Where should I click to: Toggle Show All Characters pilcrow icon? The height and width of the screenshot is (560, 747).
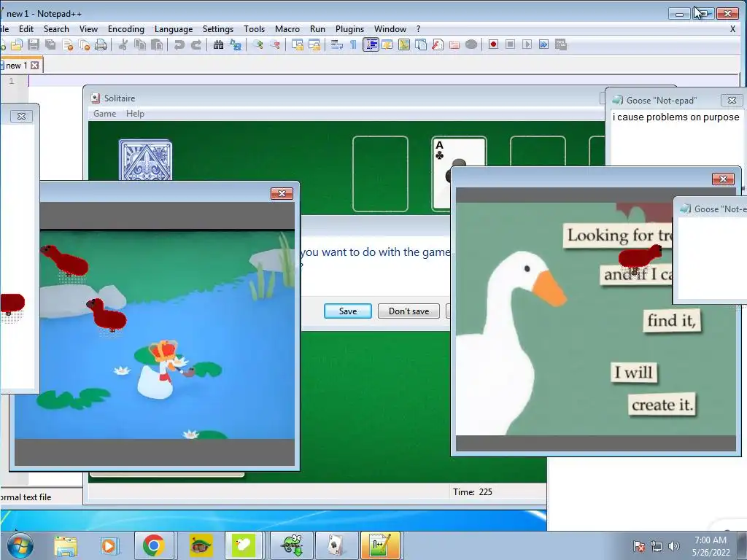354,44
